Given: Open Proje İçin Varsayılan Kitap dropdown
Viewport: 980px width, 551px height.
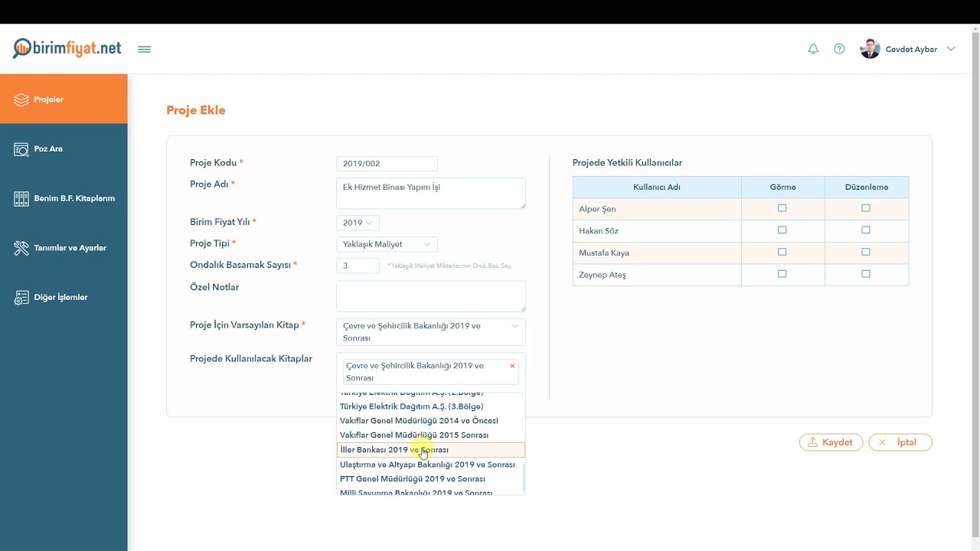Looking at the screenshot, I should coord(431,331).
